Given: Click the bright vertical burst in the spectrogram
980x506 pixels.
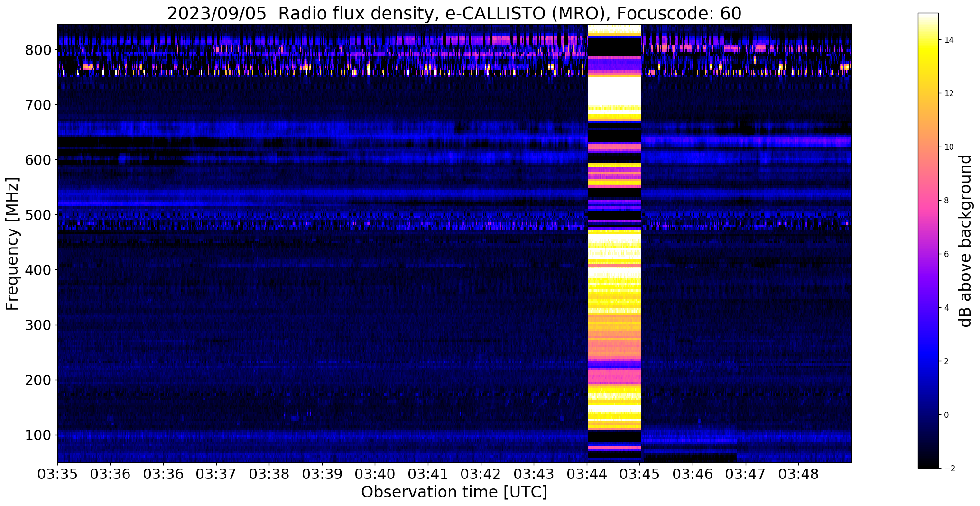Looking at the screenshot, I should (x=614, y=243).
